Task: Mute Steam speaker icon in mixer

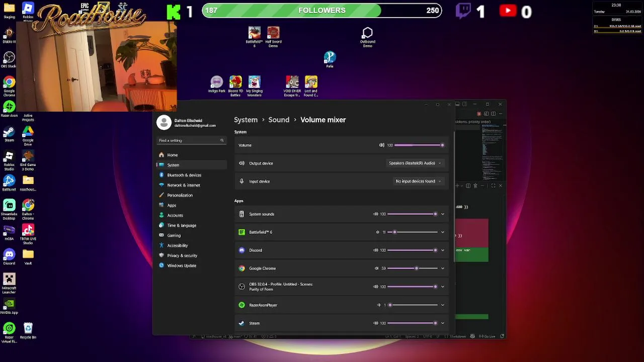Action: tap(375, 323)
